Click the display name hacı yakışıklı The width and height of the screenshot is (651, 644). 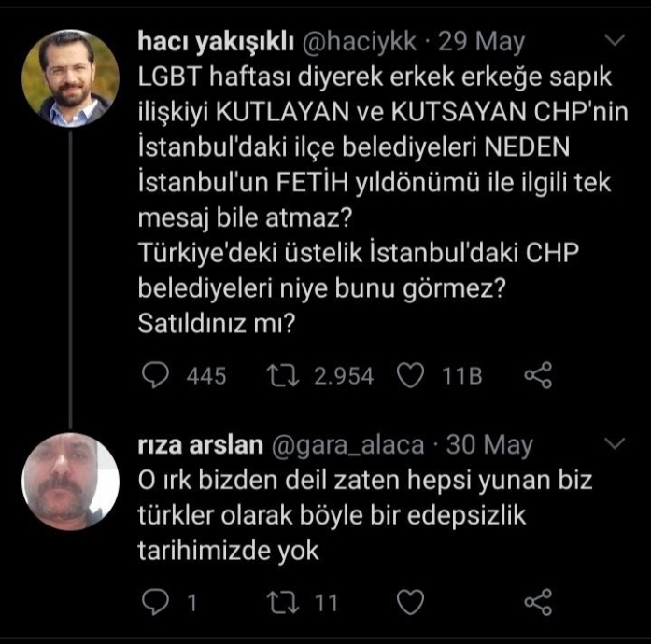pyautogui.click(x=217, y=42)
